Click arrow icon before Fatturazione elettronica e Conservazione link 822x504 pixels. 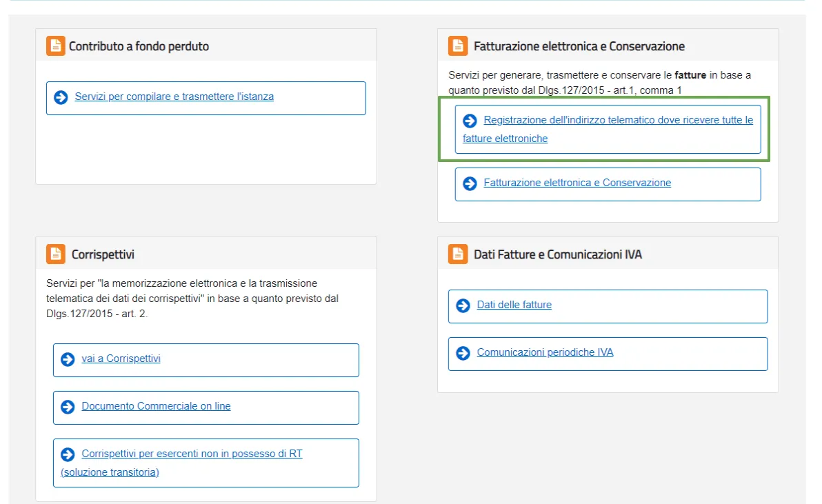(x=470, y=183)
